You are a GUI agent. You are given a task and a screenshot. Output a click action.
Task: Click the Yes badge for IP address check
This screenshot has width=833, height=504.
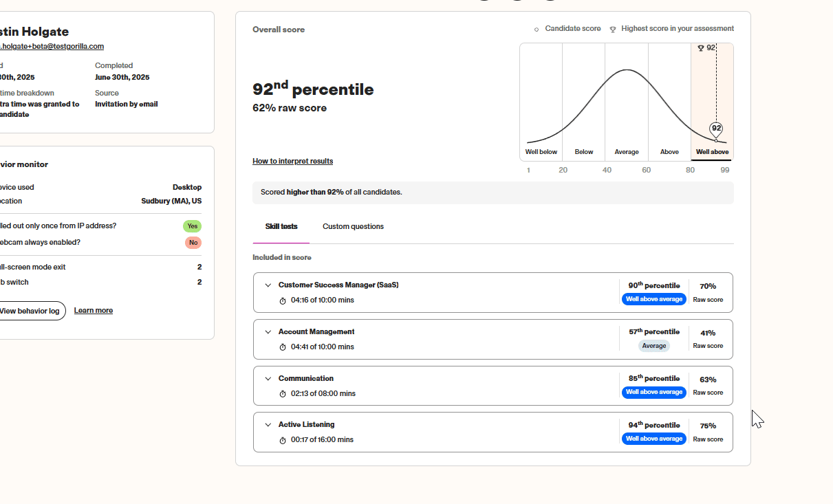click(x=192, y=226)
